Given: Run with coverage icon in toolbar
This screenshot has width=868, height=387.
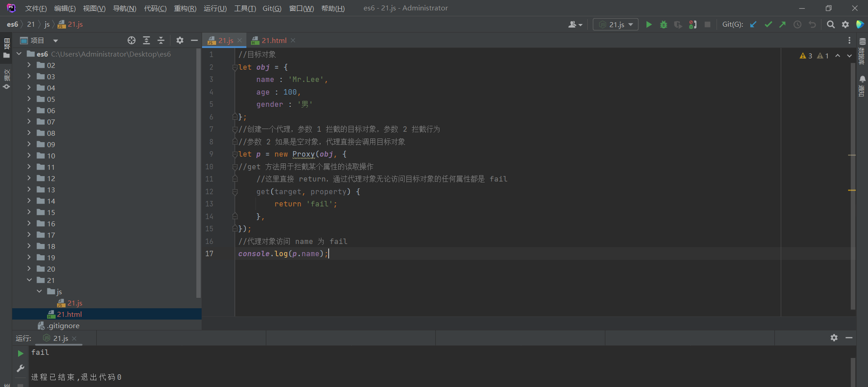Looking at the screenshot, I should tap(678, 24).
